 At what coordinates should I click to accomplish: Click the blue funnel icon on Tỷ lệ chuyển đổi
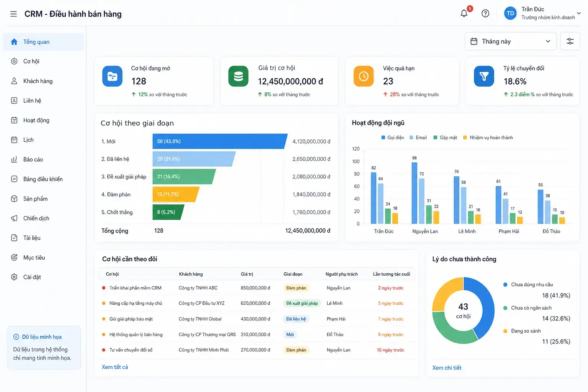click(484, 76)
